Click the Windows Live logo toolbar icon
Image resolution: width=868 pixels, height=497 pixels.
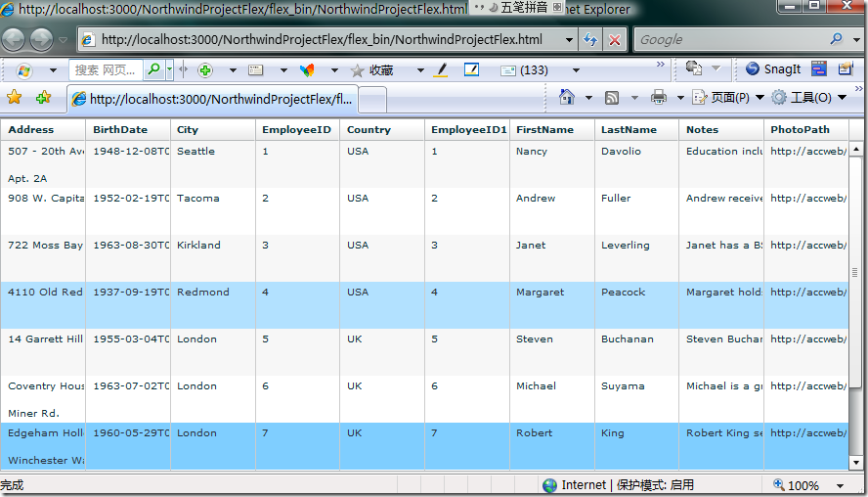coord(23,70)
